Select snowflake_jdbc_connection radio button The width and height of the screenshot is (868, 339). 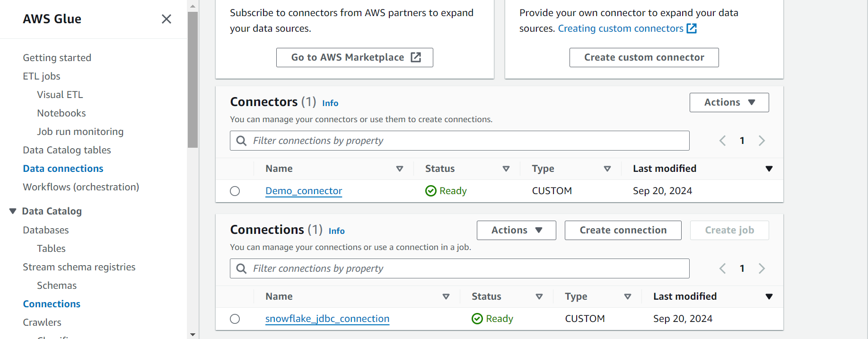235,319
